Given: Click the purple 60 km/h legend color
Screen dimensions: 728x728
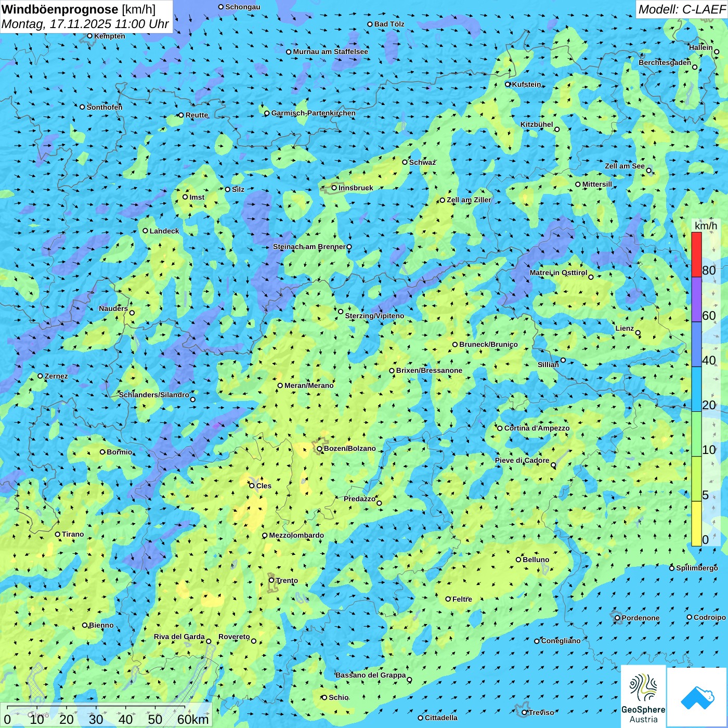Looking at the screenshot, I should pyautogui.click(x=696, y=300).
